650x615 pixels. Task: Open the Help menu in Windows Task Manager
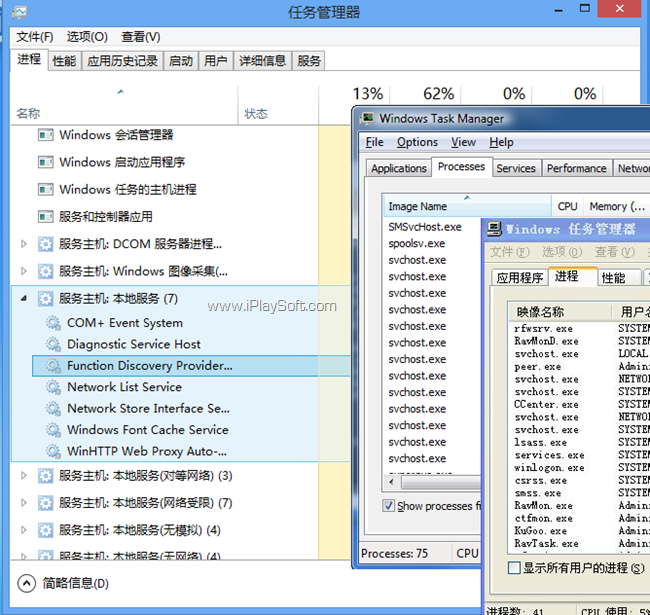tap(501, 142)
